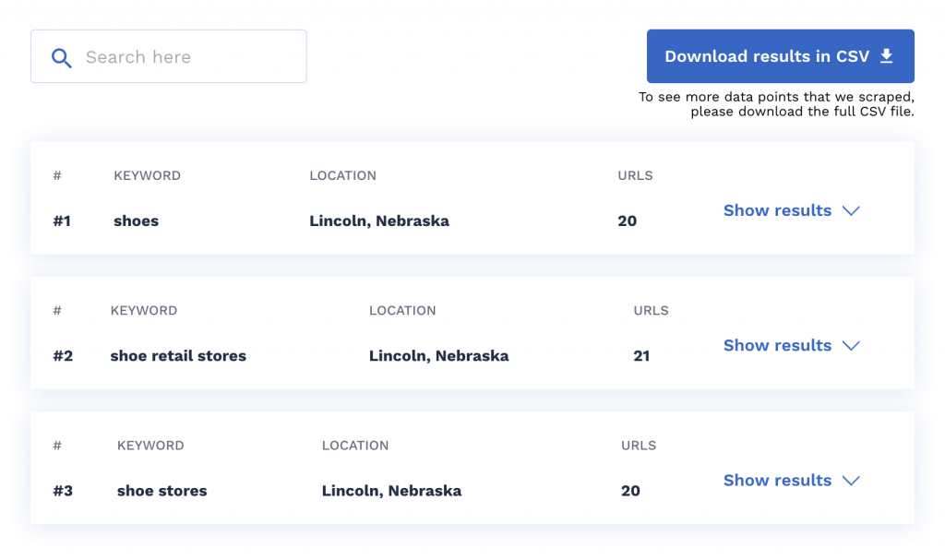Open "Show results" for the shoe stores keyword

click(x=777, y=480)
